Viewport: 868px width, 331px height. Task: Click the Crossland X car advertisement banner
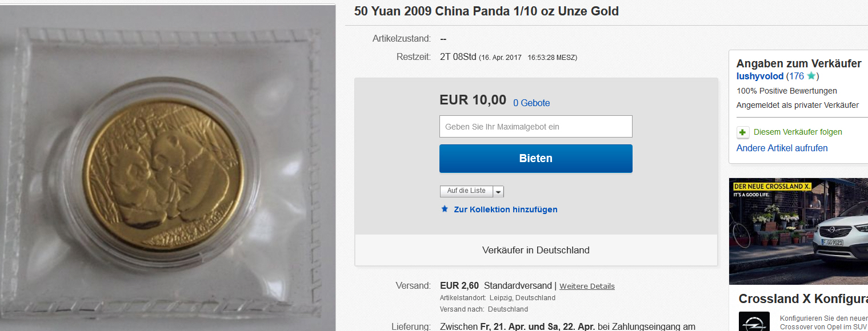click(x=798, y=231)
